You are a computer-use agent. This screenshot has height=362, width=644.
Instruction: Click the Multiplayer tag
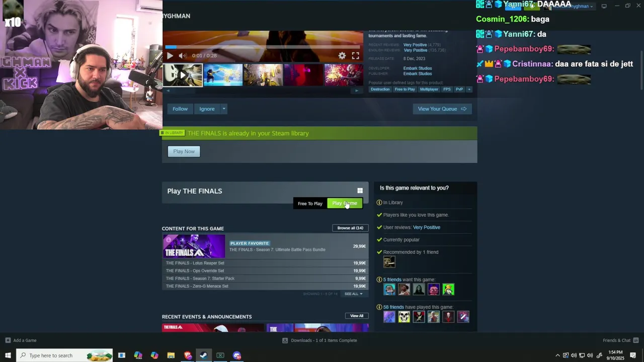click(x=429, y=89)
